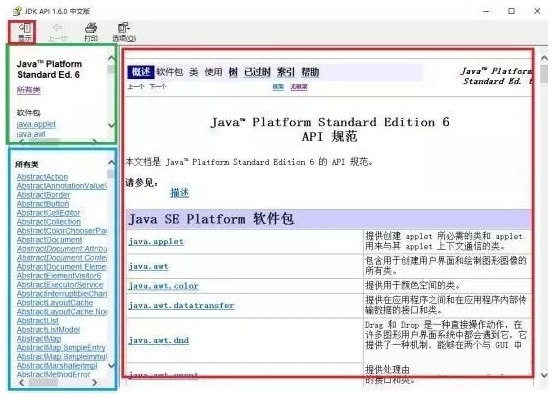Click the 无框架 link under navigation bar

click(299, 86)
